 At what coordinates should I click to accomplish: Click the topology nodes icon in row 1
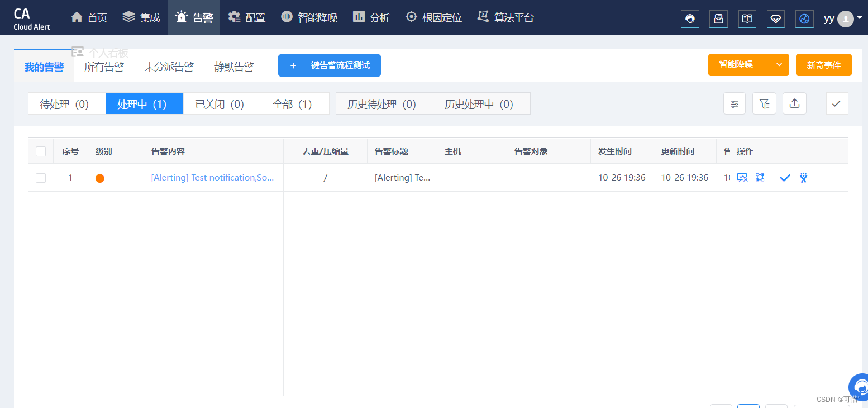(x=760, y=178)
